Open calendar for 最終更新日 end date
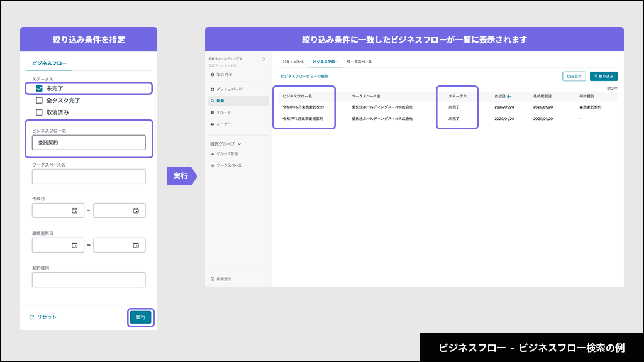 [136, 245]
